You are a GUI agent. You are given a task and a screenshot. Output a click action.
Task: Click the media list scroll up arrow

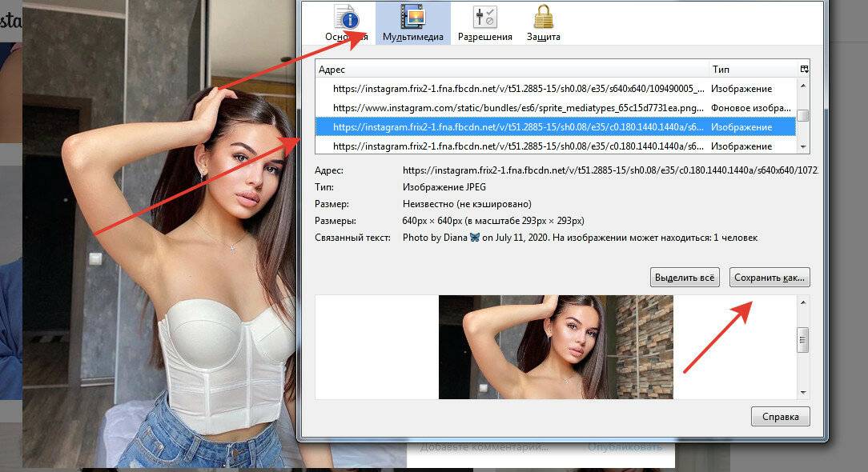tap(803, 86)
